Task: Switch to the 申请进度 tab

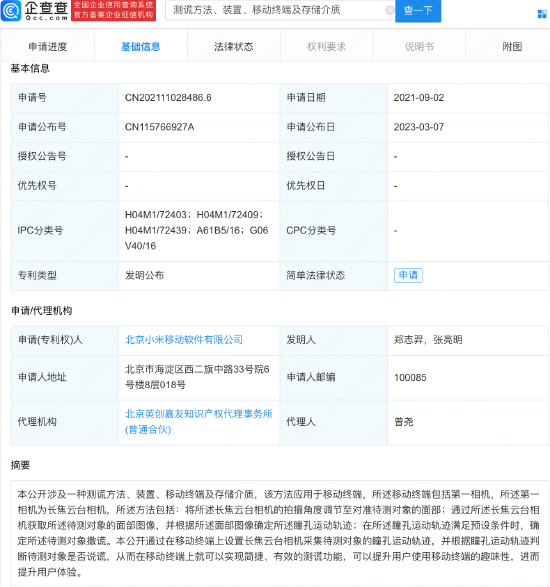Action: (x=48, y=47)
